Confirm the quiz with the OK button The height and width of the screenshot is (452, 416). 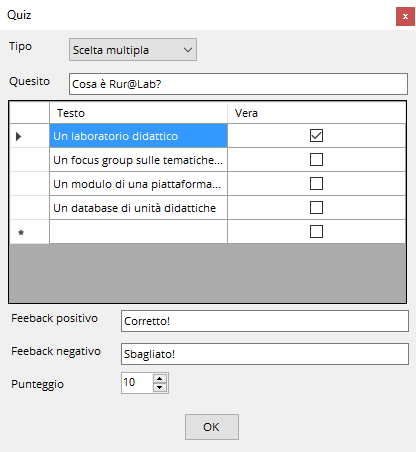[x=212, y=427]
